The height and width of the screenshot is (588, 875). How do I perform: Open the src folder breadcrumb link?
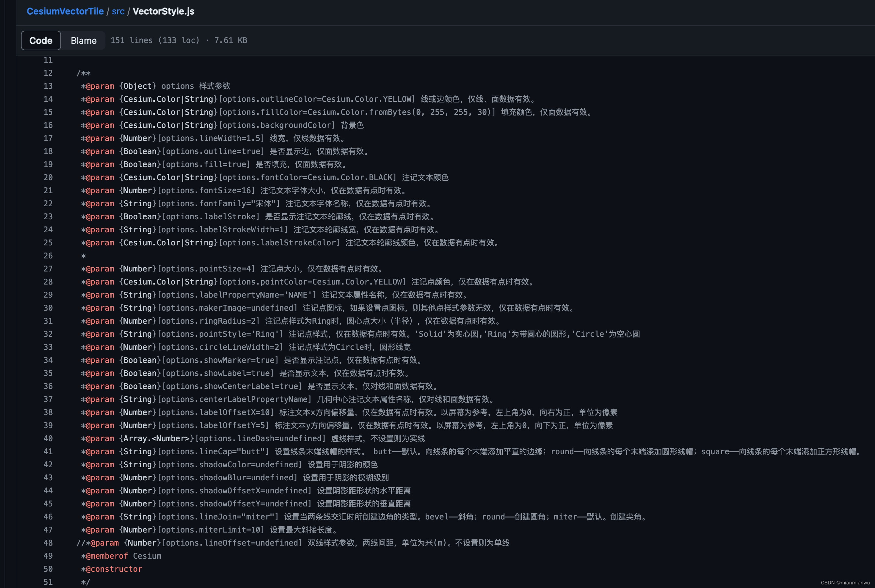coord(118,11)
